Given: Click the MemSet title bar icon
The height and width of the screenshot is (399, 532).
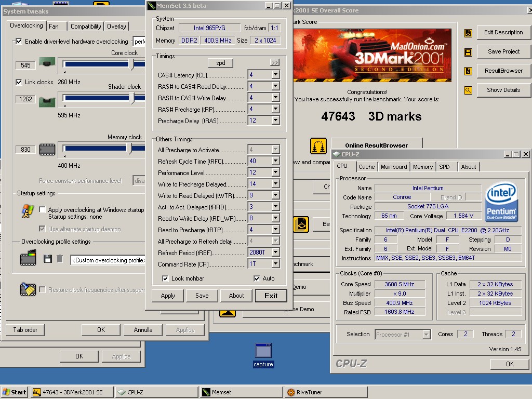Looking at the screenshot, I should click(152, 5).
